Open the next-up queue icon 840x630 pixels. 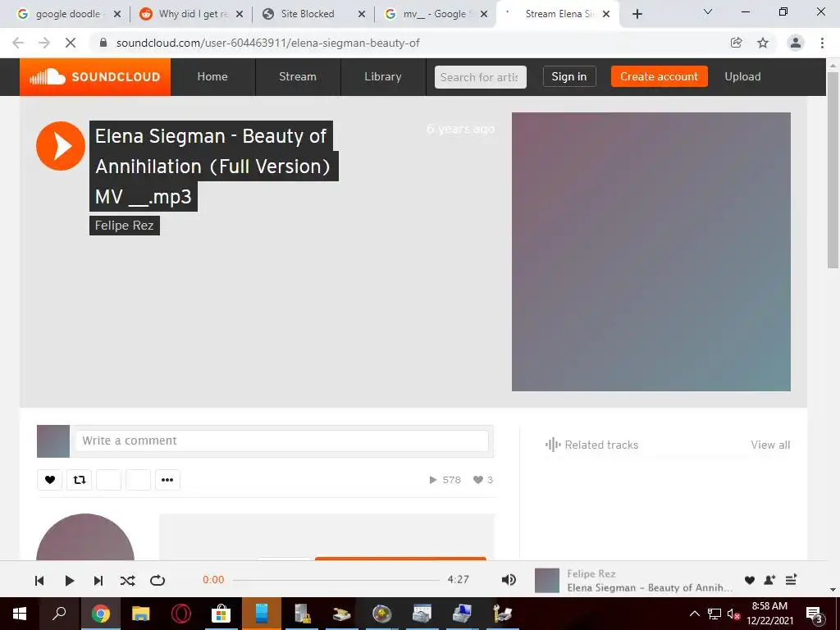pyautogui.click(x=791, y=580)
